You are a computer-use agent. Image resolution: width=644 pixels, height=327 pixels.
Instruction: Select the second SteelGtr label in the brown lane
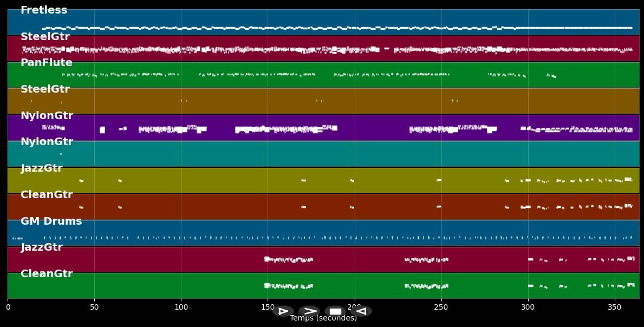[x=45, y=89]
